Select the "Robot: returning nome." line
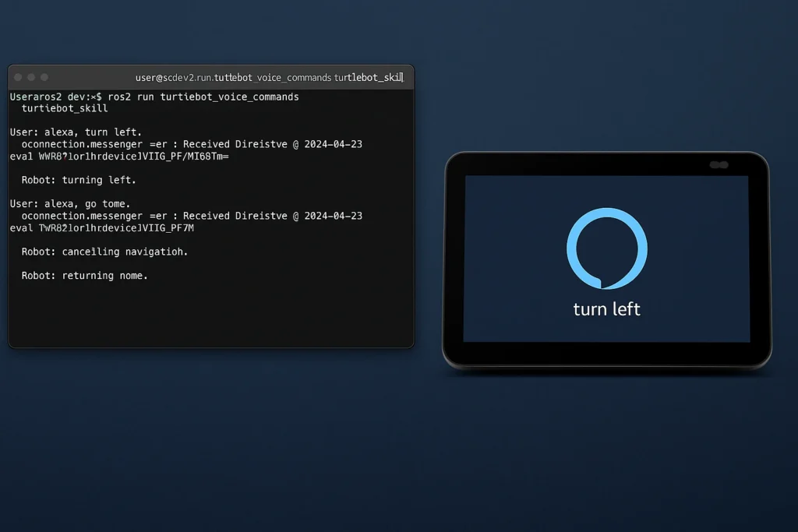Screen dimensions: 798x532 84,276
